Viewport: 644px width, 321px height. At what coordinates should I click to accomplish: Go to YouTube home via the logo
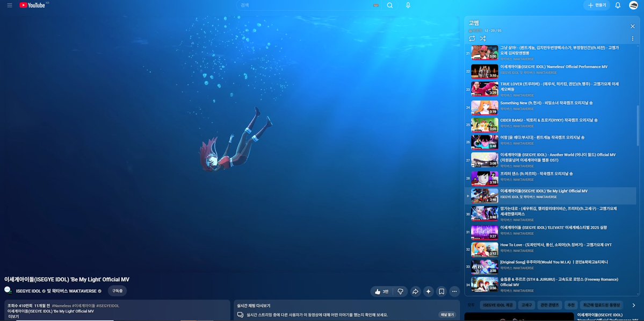pos(32,5)
